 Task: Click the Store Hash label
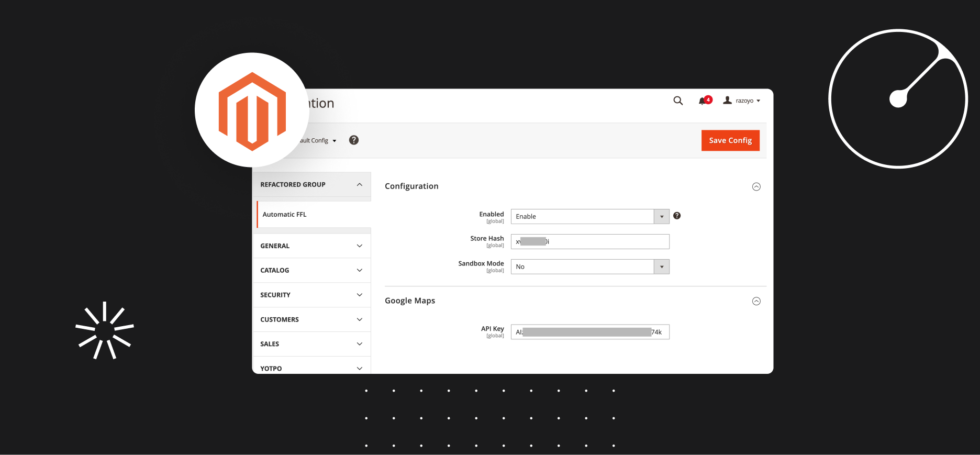click(487, 238)
